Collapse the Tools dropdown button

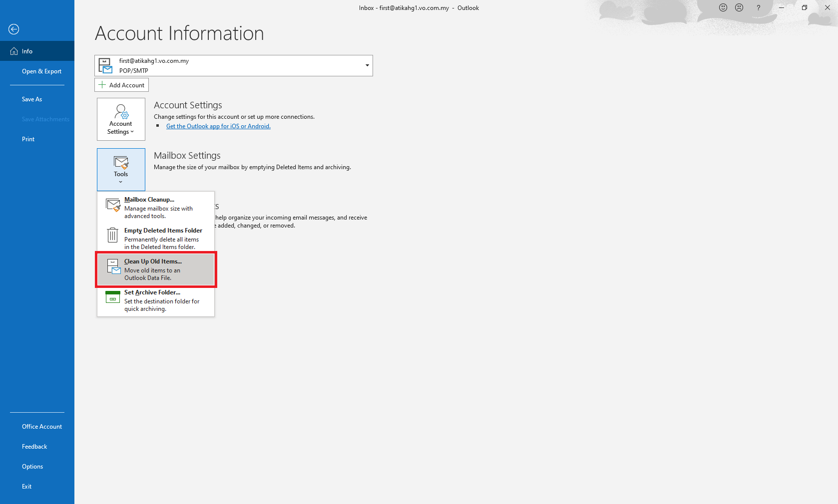tap(121, 169)
